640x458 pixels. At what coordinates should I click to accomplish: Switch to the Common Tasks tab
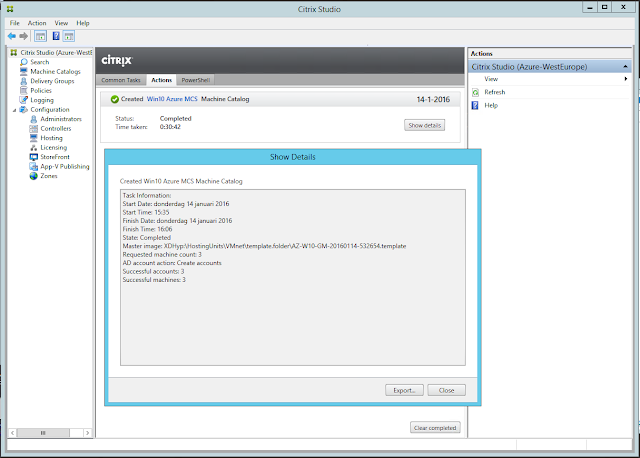121,80
